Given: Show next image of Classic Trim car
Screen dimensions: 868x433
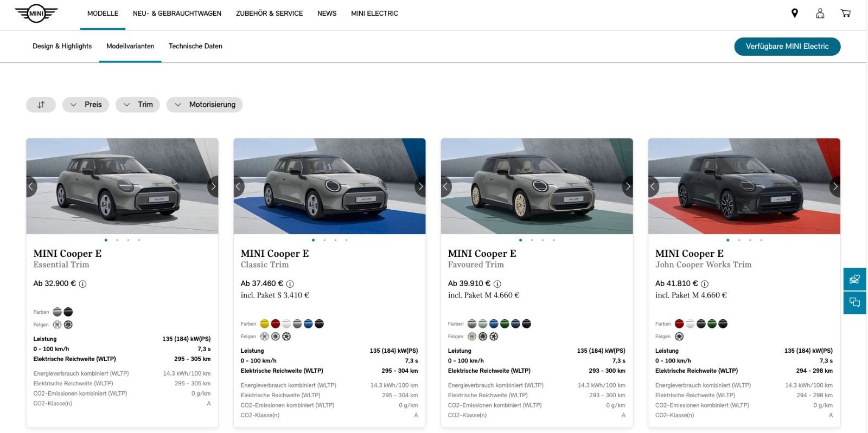Looking at the screenshot, I should (x=420, y=186).
